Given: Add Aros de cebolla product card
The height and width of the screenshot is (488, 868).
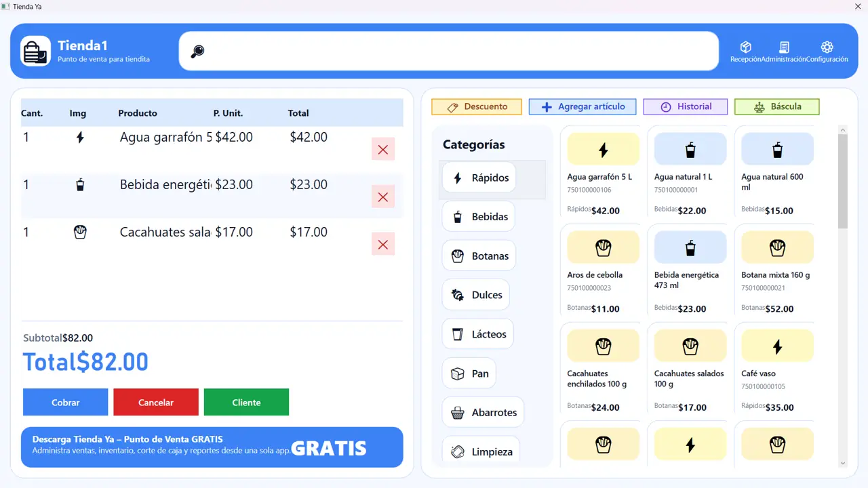Looking at the screenshot, I should [603, 270].
